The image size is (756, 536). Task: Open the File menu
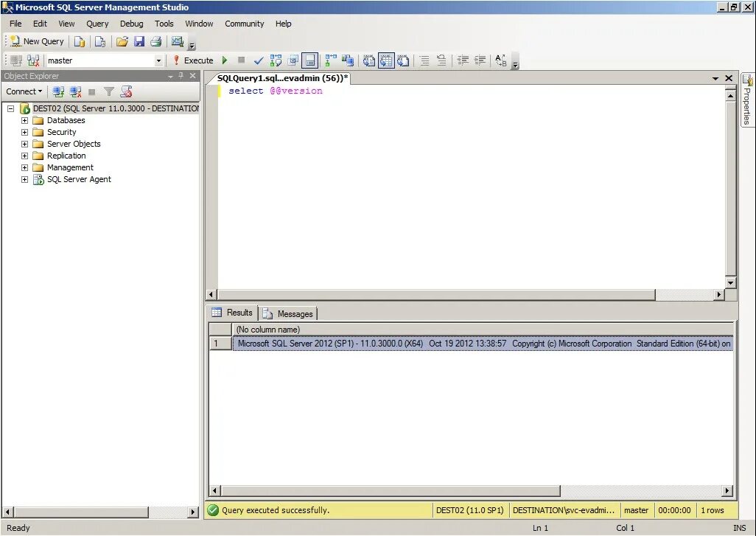pos(15,24)
